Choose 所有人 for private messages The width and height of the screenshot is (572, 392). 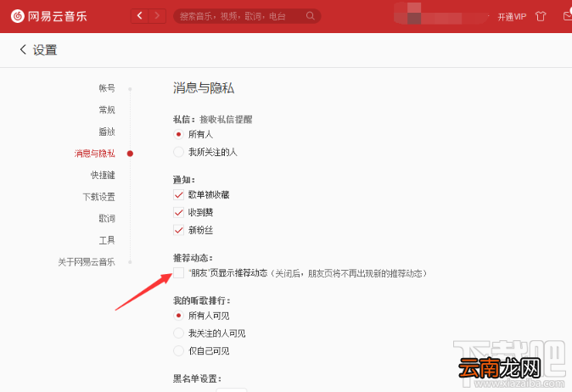click(178, 134)
